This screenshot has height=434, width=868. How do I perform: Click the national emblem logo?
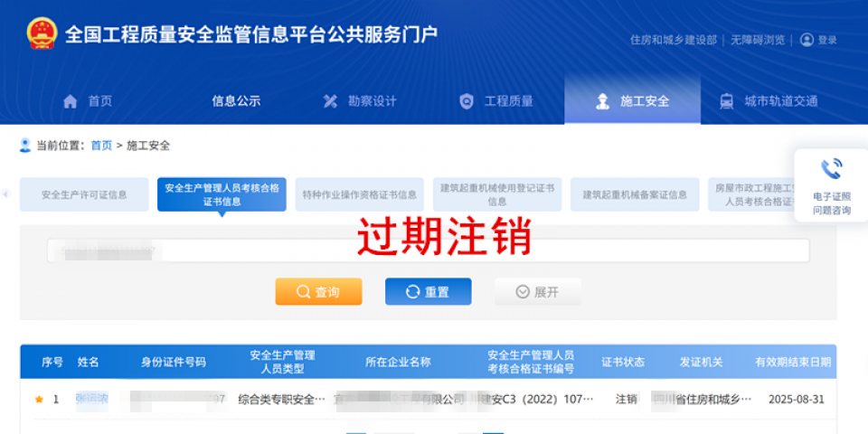42,33
